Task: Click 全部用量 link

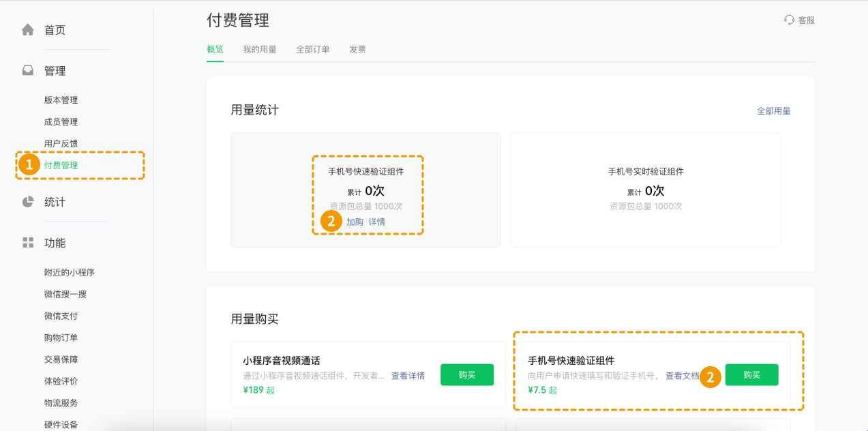Action: click(x=773, y=111)
